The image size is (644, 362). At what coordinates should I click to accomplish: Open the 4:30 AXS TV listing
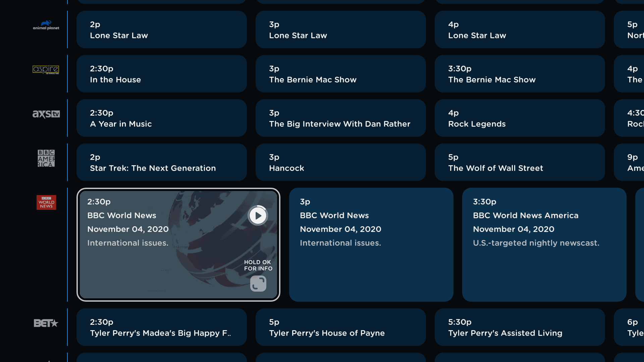pyautogui.click(x=629, y=118)
